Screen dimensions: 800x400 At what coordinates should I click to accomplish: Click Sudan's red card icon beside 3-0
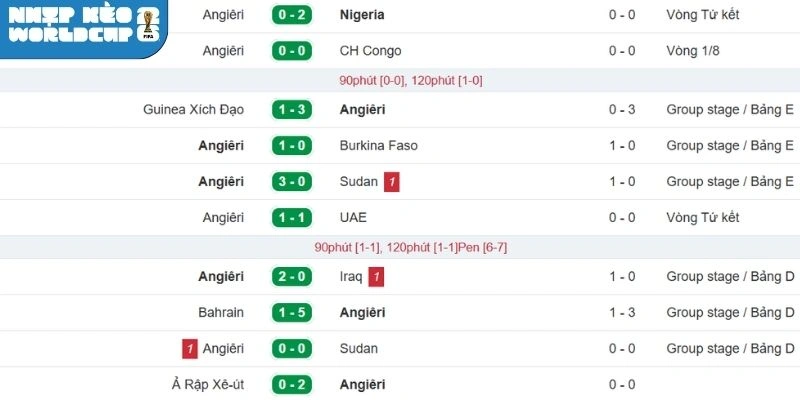click(x=393, y=182)
